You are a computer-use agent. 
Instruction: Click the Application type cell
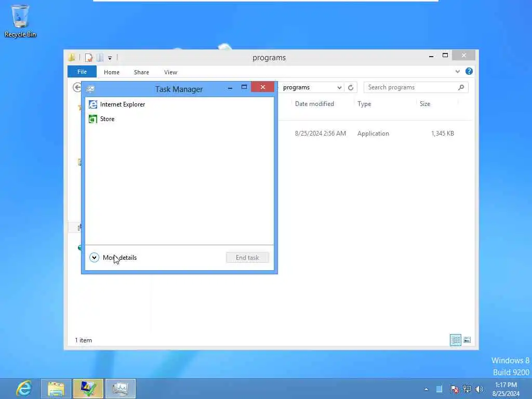[373, 134]
